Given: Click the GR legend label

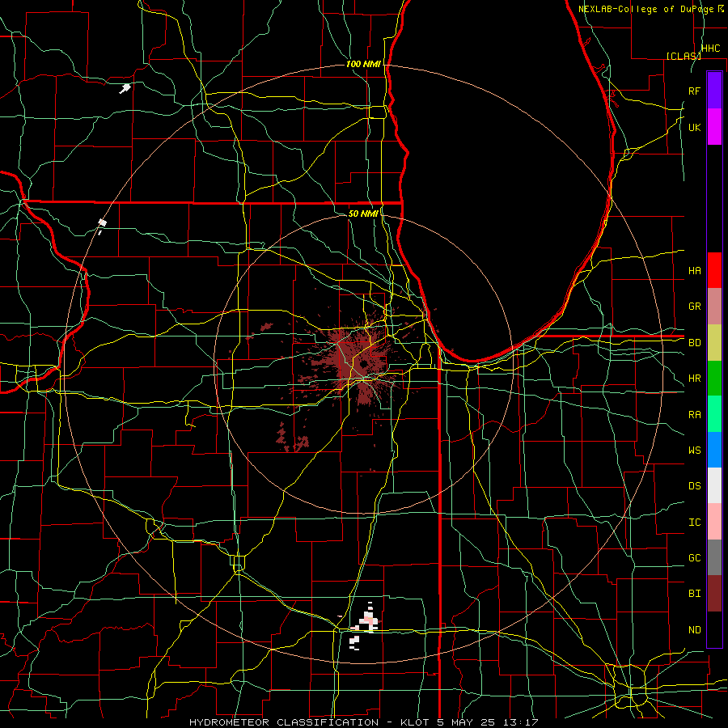Looking at the screenshot, I should (694, 307).
